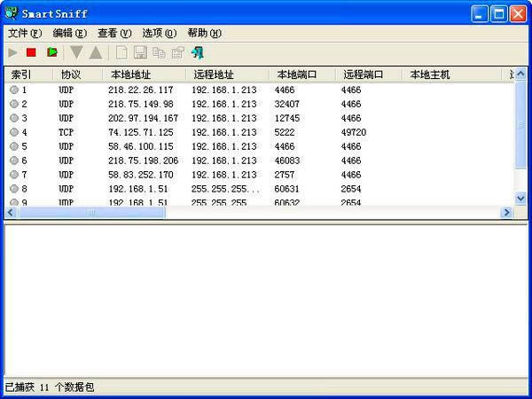Click the status circle of row 3
This screenshot has width=532, height=399.
click(14, 118)
